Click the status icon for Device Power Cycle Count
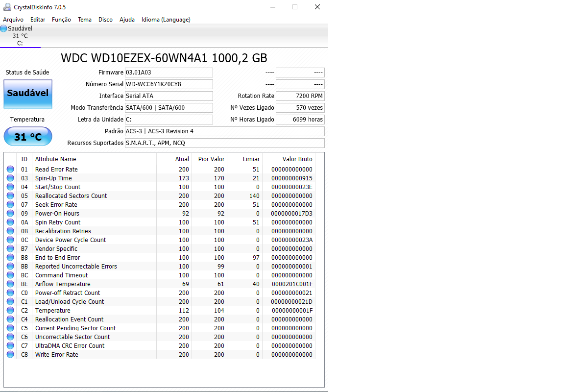The height and width of the screenshot is (392, 578). point(10,240)
